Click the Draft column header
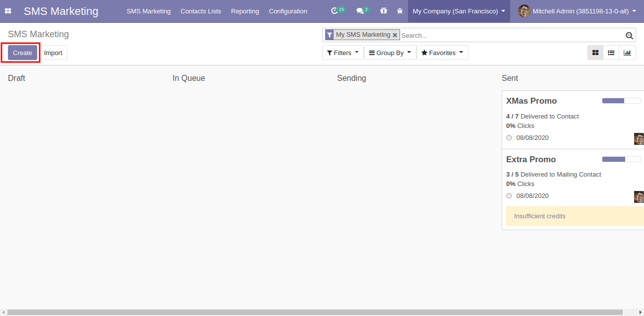The height and width of the screenshot is (316, 644). (x=16, y=78)
